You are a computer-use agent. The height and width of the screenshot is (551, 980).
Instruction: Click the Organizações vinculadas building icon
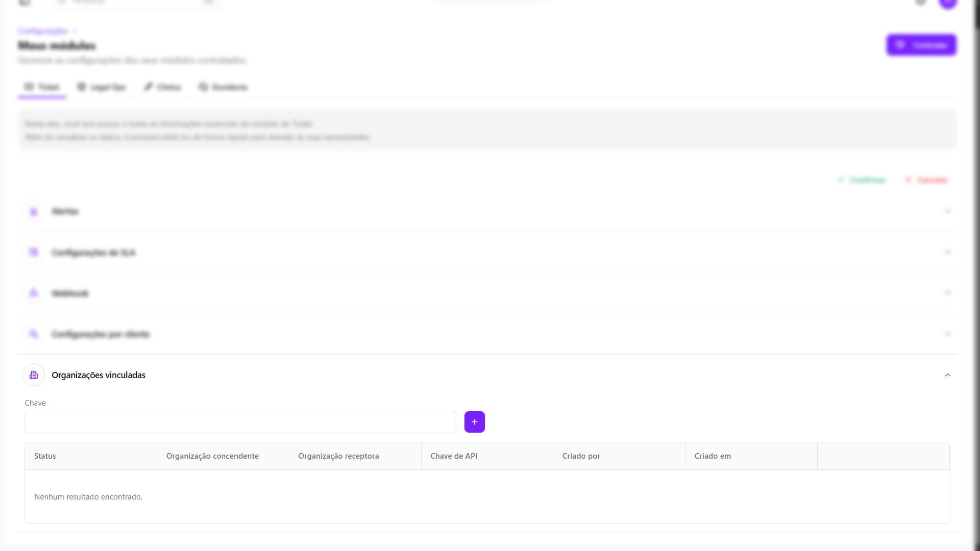(x=34, y=375)
